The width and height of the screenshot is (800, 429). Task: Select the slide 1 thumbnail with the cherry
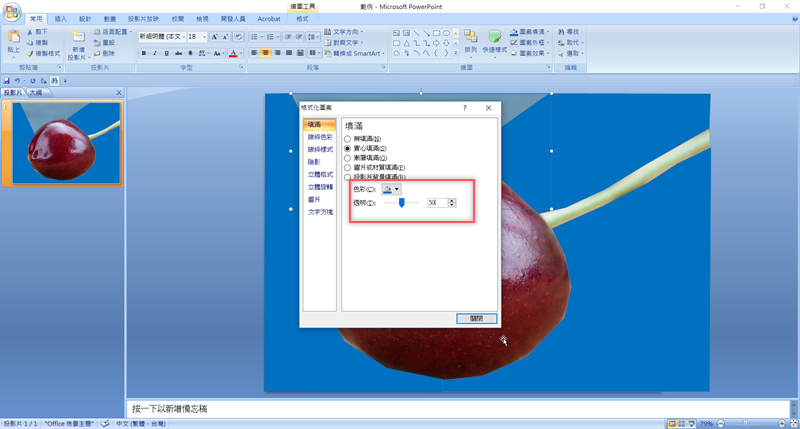[66, 143]
